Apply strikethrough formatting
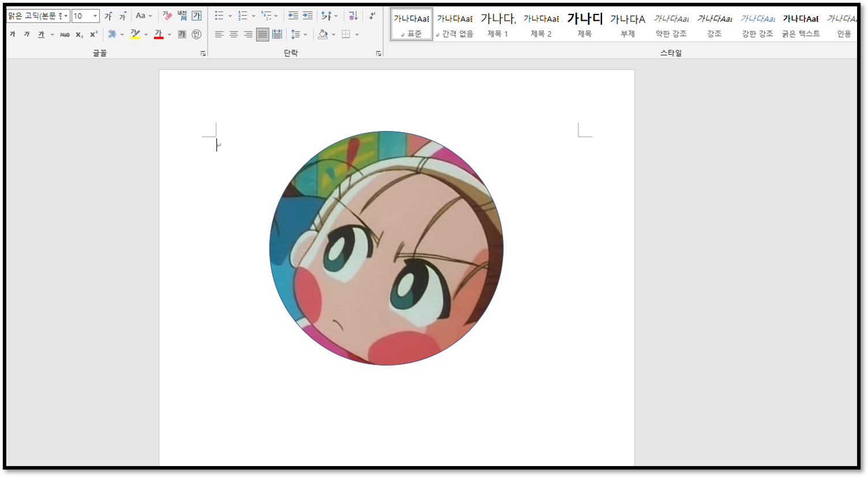The width and height of the screenshot is (868, 477). 65,35
